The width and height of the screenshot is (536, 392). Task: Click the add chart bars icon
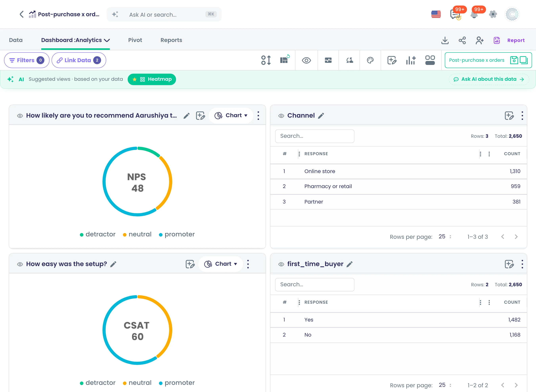pos(411,60)
